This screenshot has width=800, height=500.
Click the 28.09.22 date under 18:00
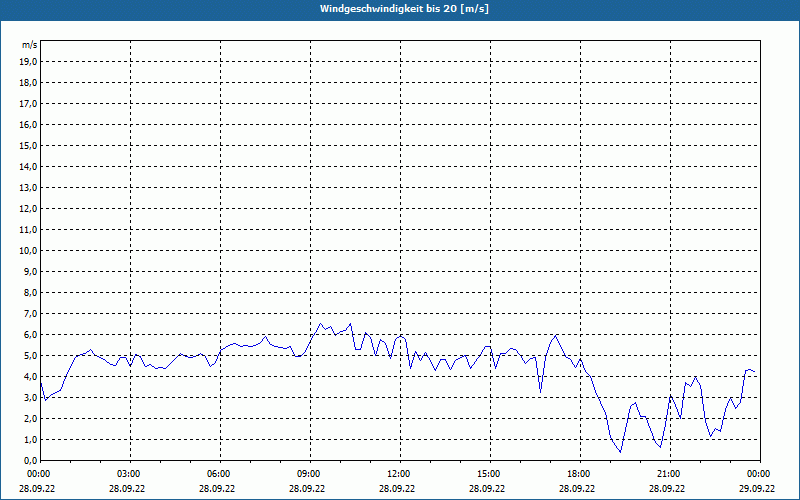577,488
